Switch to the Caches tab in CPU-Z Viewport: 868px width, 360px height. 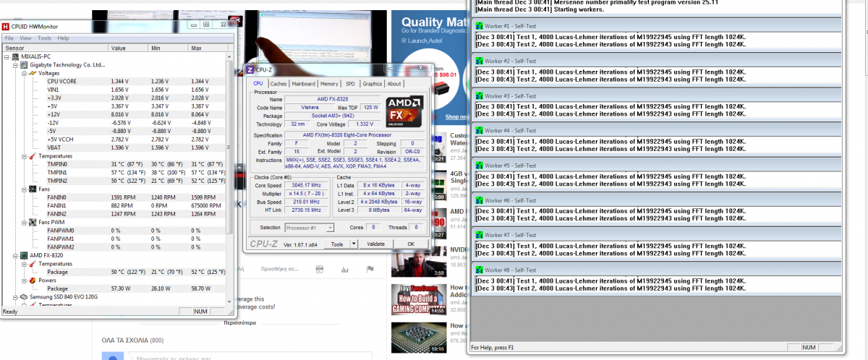click(278, 84)
